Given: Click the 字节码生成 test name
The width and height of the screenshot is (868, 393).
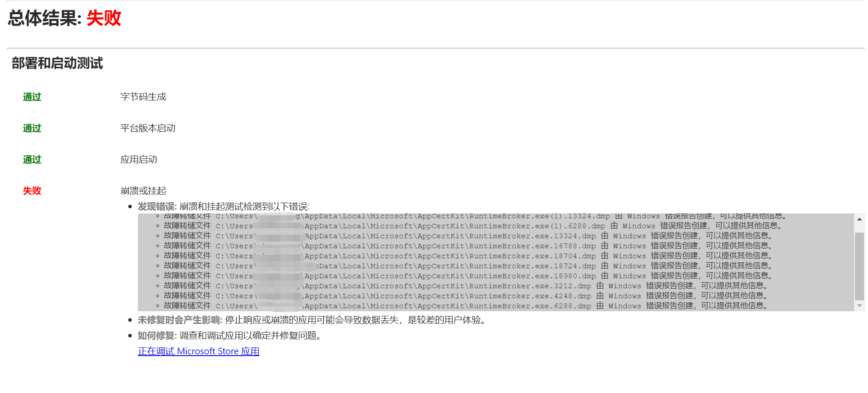Looking at the screenshot, I should pos(143,97).
